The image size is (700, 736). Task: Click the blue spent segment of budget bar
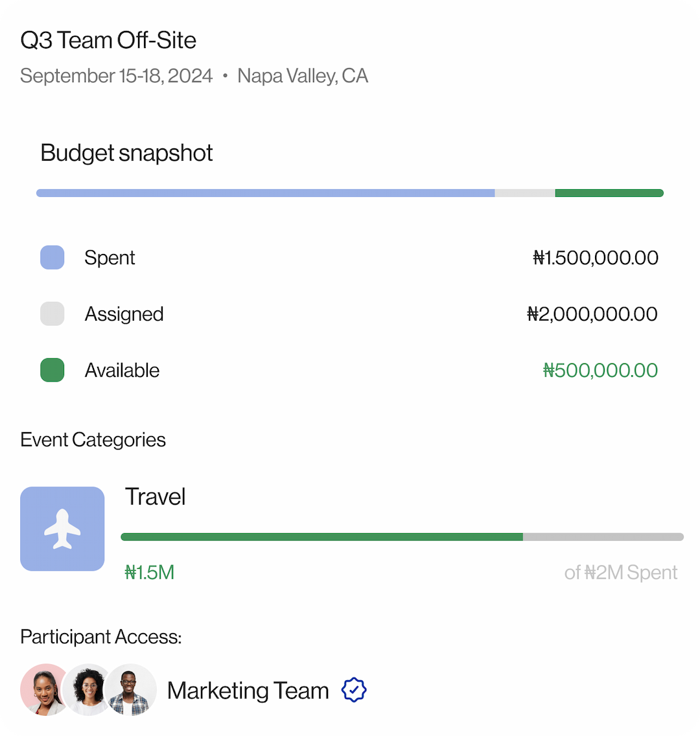click(x=266, y=193)
